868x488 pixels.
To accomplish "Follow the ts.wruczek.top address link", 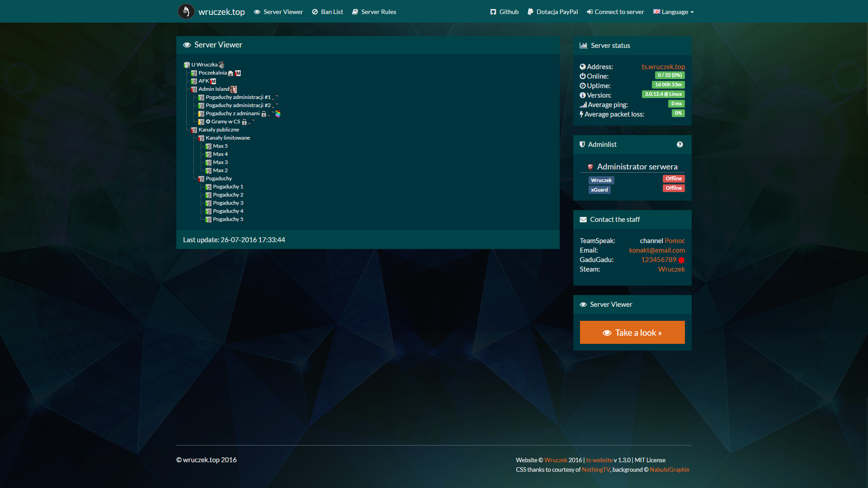I will pos(663,66).
